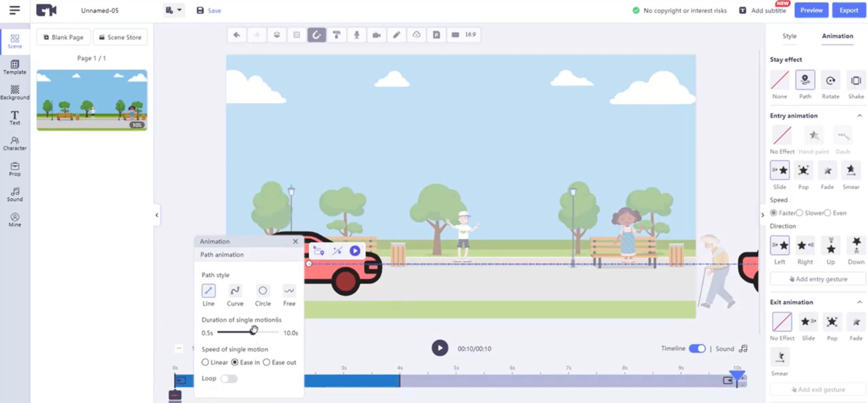868x403 pixels.
Task: Choose Pop entry animation
Action: tap(804, 170)
